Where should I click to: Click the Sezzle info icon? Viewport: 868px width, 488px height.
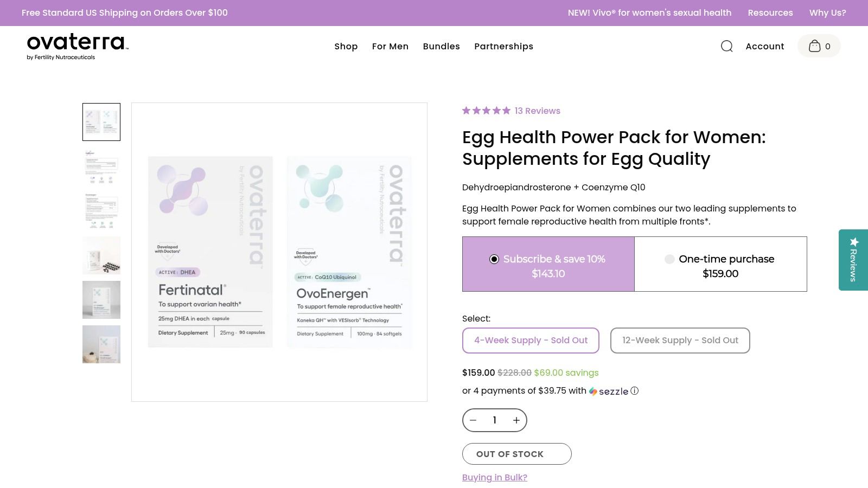coord(634,391)
